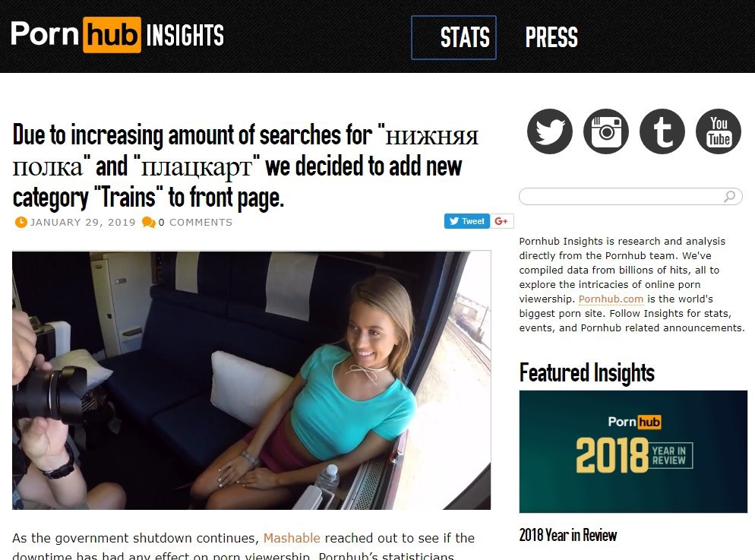755x560 pixels.
Task: Click the Google Plus share button
Action: (x=502, y=221)
